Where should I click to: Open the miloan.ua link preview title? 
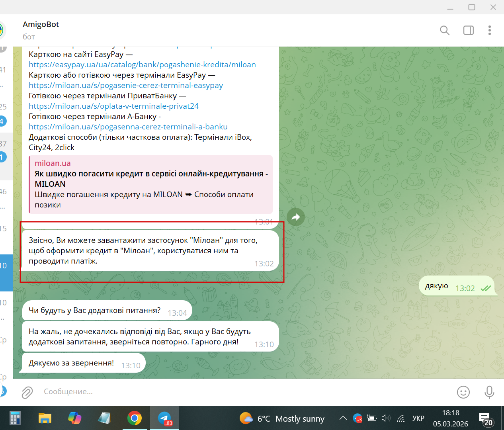[151, 179]
